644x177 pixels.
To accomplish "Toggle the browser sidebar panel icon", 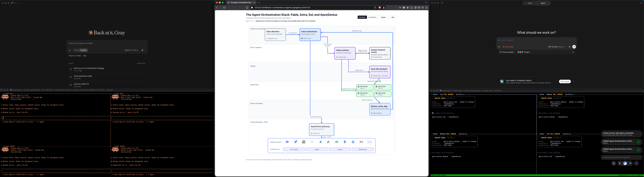I will (415, 8).
